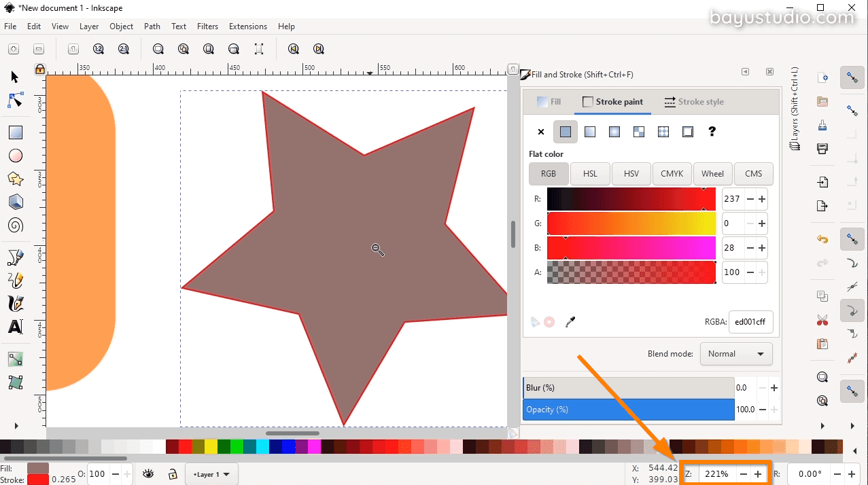Image resolution: width=868 pixels, height=485 pixels.
Task: Select linear gradient for stroke paint
Action: (589, 131)
